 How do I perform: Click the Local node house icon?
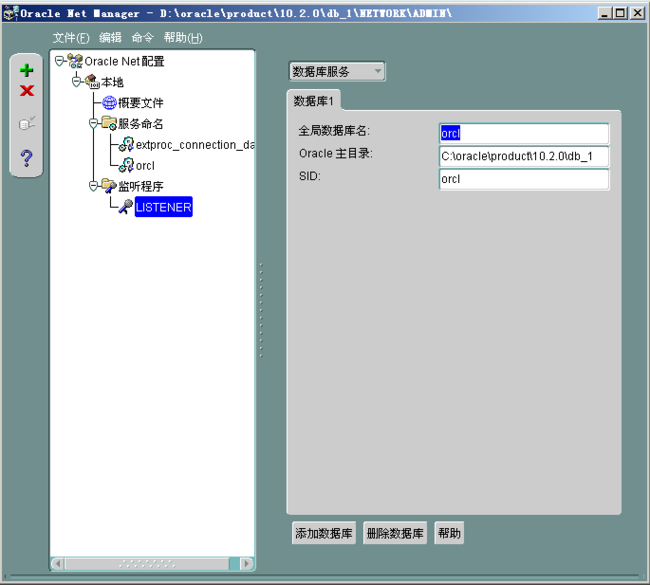(92, 82)
